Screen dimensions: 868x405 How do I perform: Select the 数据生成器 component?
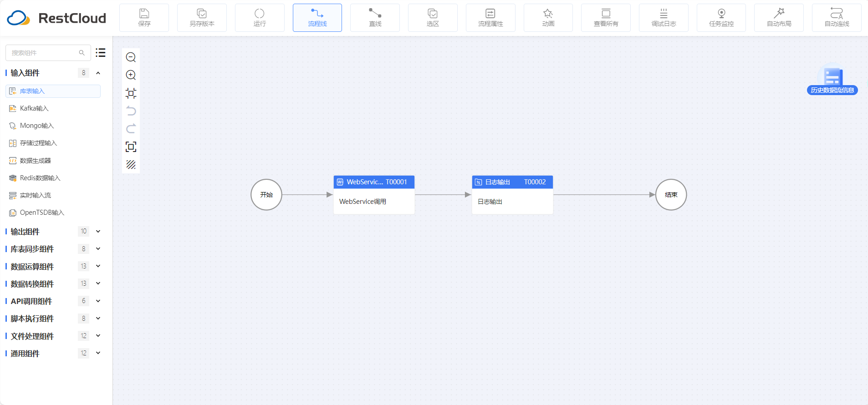click(53, 161)
